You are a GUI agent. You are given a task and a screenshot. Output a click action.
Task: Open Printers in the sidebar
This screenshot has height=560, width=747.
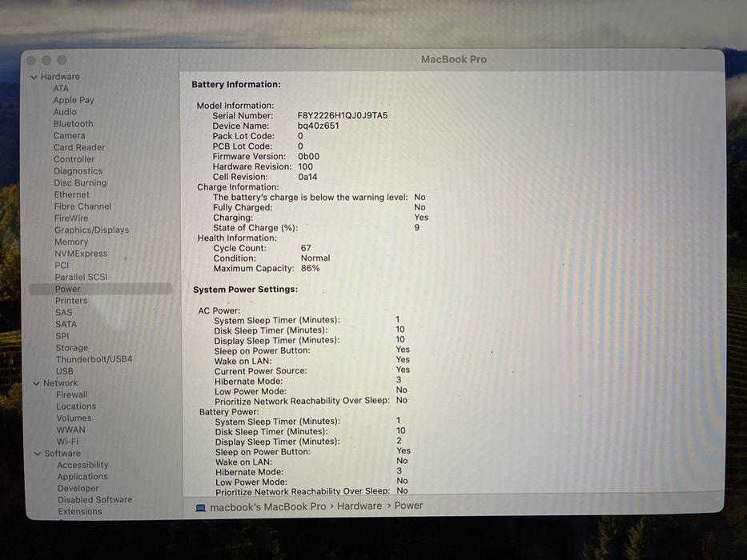click(71, 301)
